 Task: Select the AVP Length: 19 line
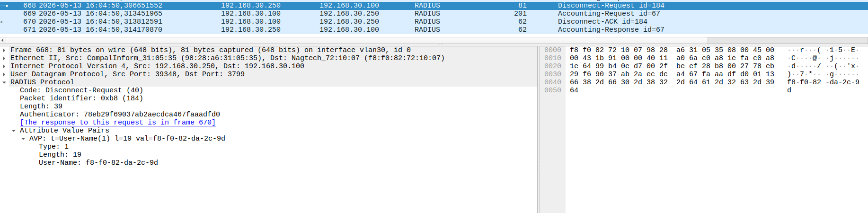tap(60, 154)
